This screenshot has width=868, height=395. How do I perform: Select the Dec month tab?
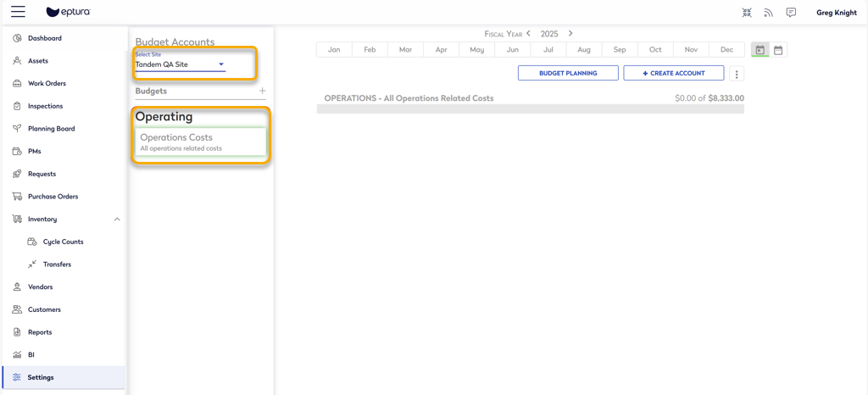coord(726,50)
